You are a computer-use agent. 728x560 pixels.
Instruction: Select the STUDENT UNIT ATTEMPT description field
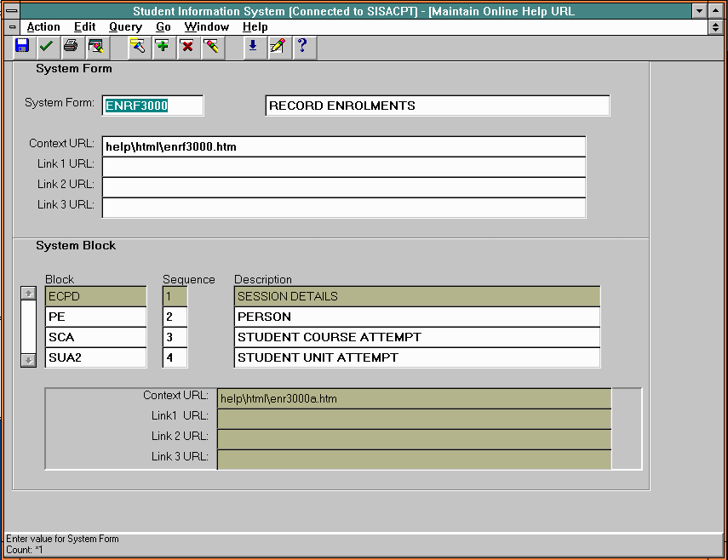pyautogui.click(x=416, y=357)
